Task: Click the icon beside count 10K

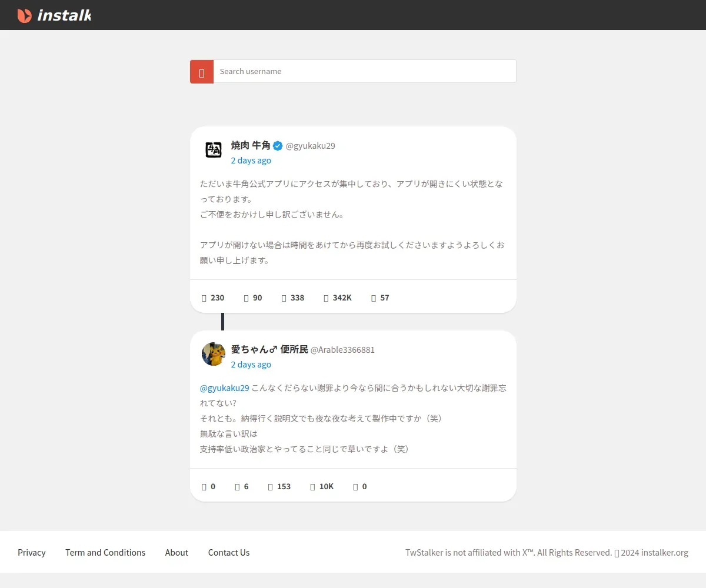Action: point(313,487)
